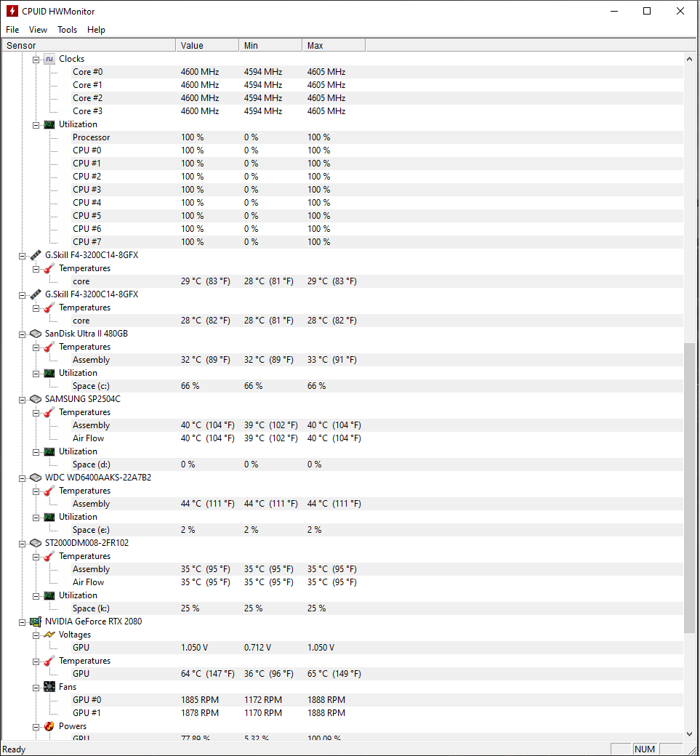Select the Space (e:) row
700x756 pixels.
[x=377, y=530]
